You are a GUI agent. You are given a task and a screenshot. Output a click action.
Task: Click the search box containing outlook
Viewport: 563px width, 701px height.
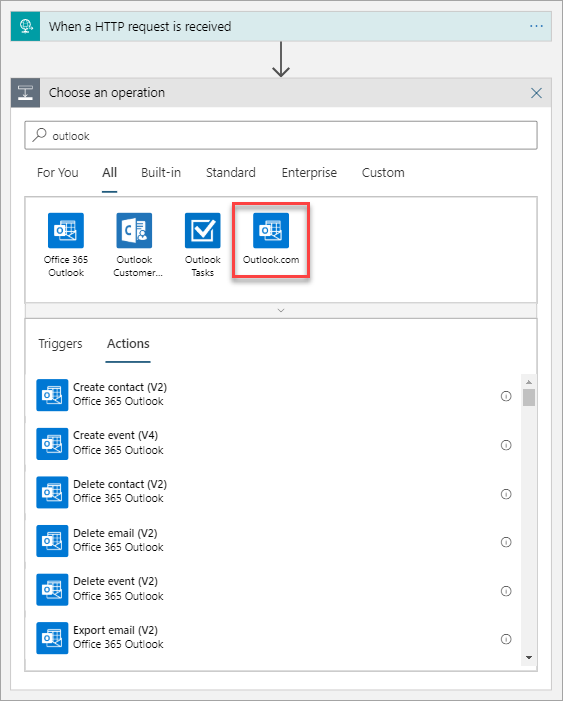pos(281,135)
